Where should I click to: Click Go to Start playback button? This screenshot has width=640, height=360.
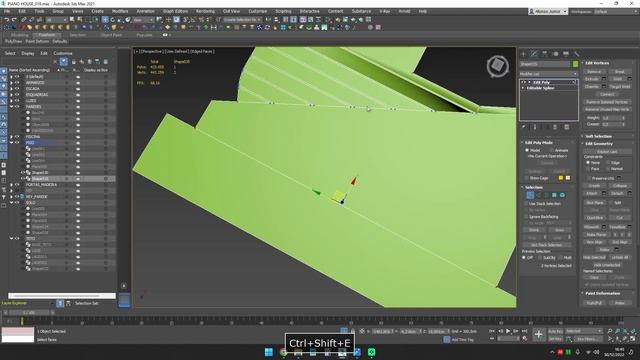coord(492,331)
